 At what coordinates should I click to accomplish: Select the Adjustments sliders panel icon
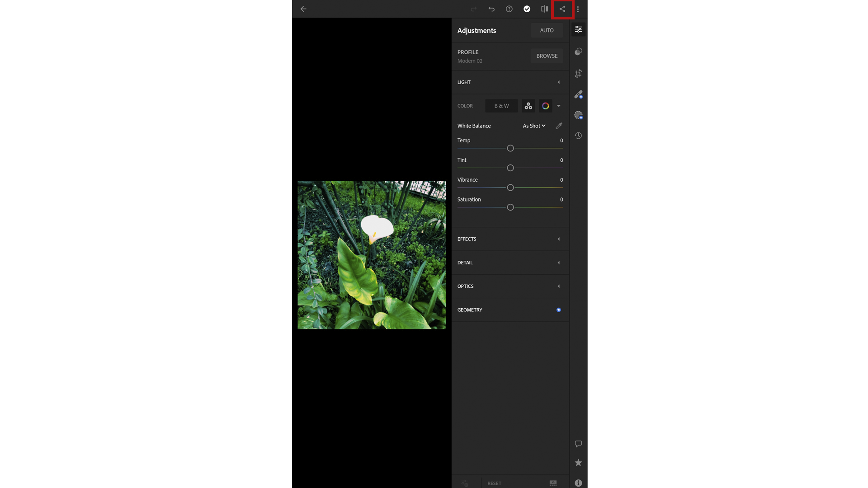578,29
